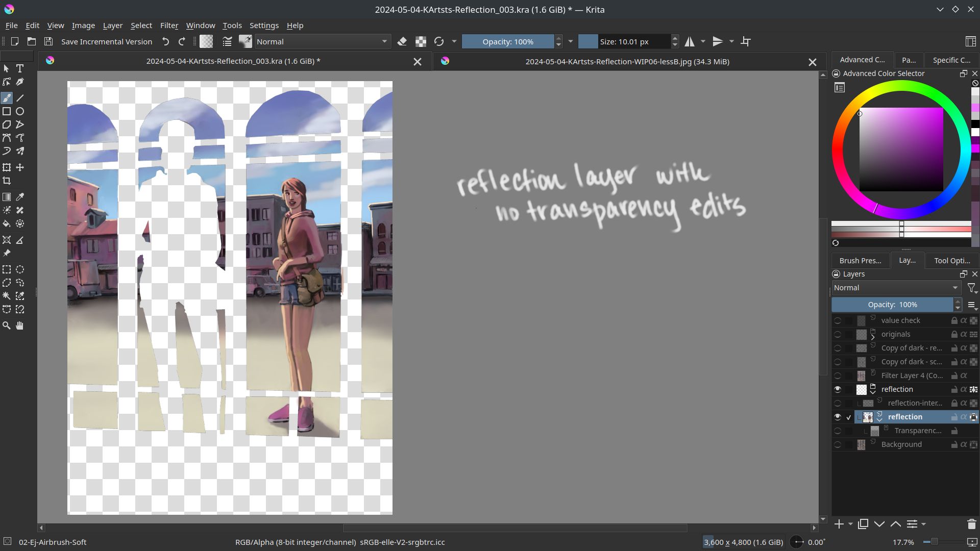
Task: Switch to the WIP06-lessB.jpg document tab
Action: click(x=627, y=62)
